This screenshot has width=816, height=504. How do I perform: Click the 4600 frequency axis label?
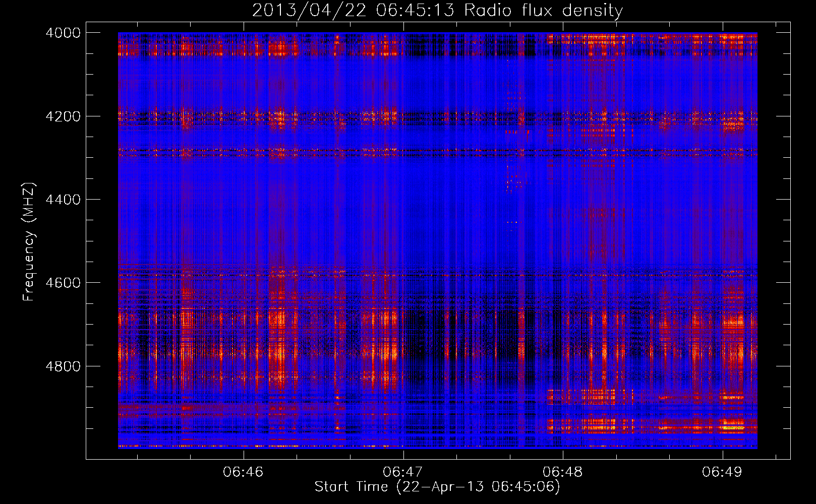63,283
